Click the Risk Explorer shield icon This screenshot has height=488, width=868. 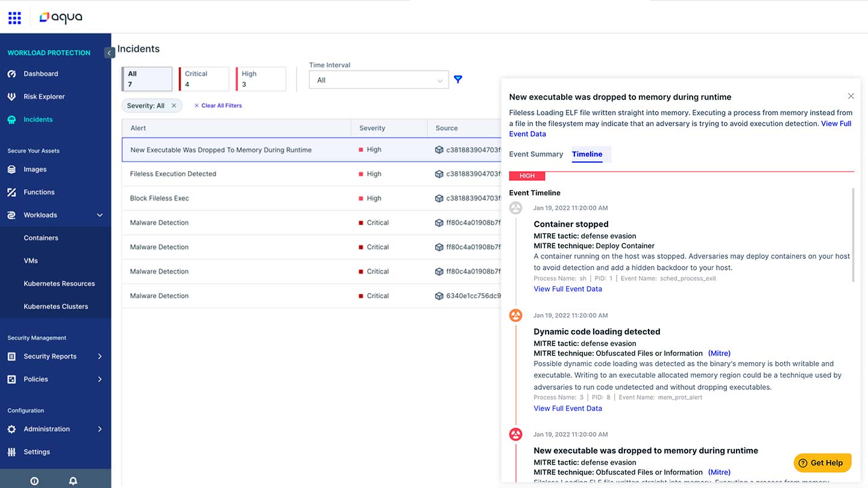(x=11, y=96)
